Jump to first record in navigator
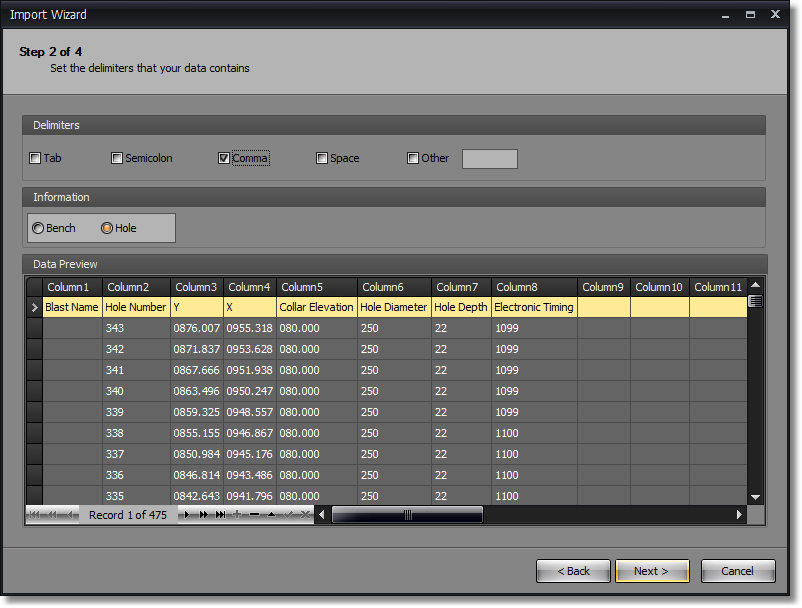 point(35,515)
